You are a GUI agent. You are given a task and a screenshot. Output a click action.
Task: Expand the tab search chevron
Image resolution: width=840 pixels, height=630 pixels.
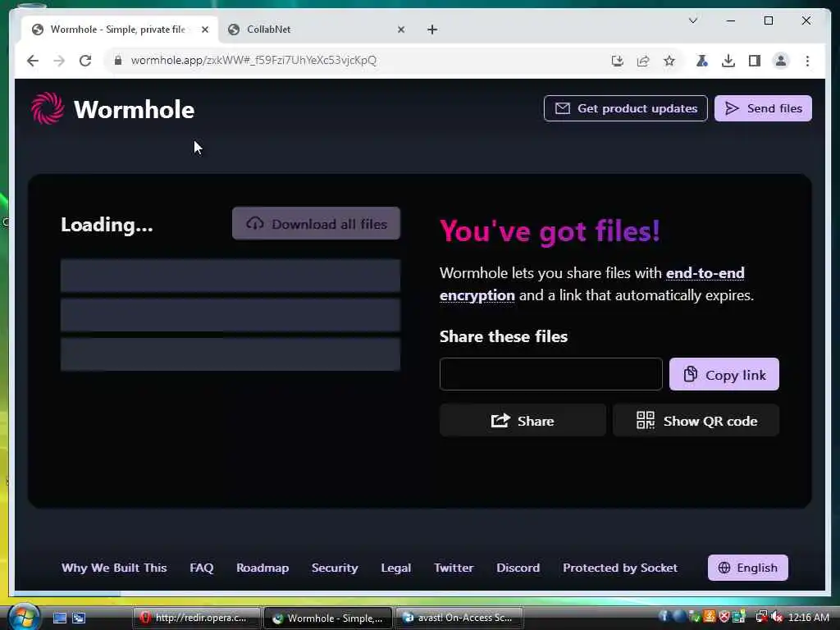point(692,21)
